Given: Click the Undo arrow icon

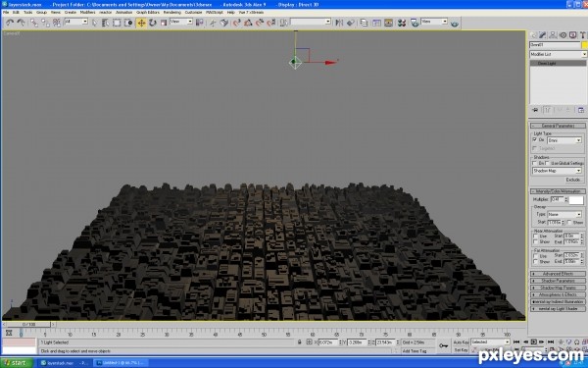Looking at the screenshot, I should coord(10,23).
